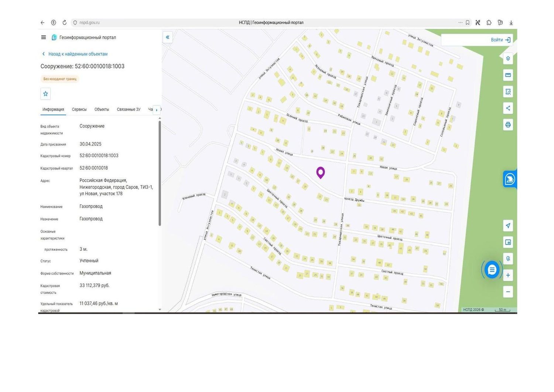Reload the browser page
The height and width of the screenshot is (392, 554).
click(x=64, y=23)
